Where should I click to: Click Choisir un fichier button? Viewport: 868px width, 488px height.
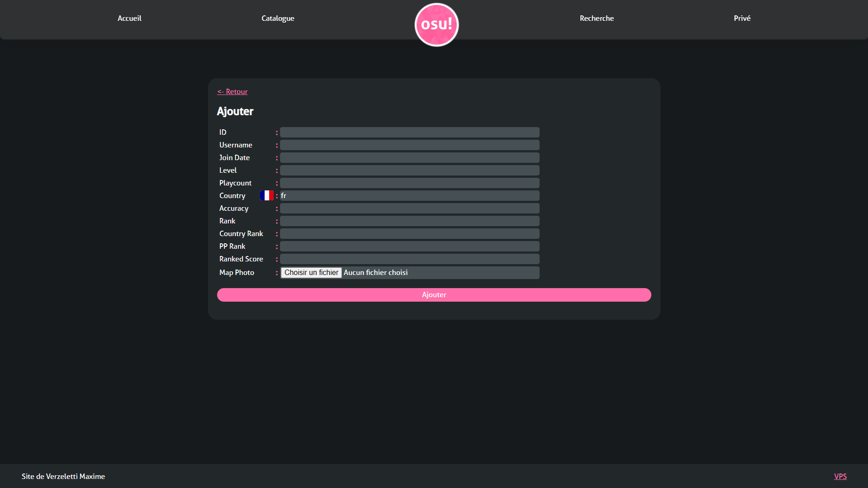[311, 272]
